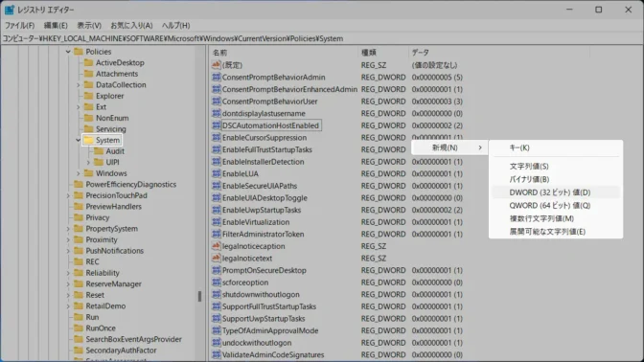Image resolution: width=644 pixels, height=362 pixels.
Task: Click the folder icon of RetailDemo
Action: [x=79, y=305]
